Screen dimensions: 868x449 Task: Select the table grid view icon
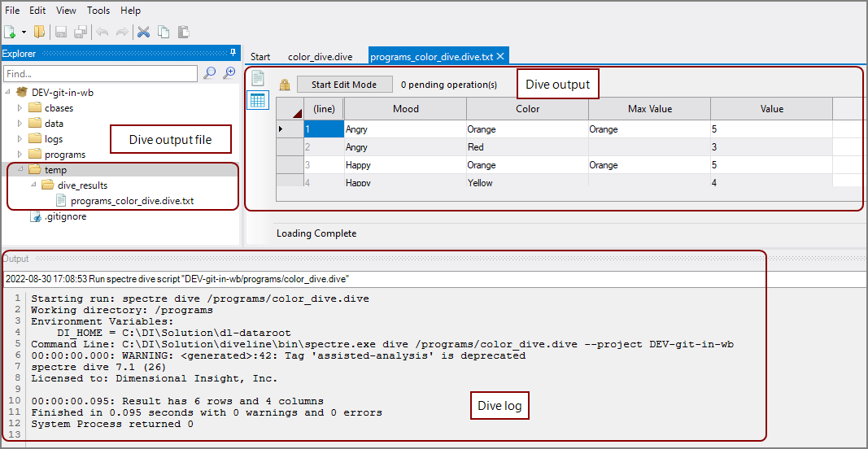pos(258,100)
